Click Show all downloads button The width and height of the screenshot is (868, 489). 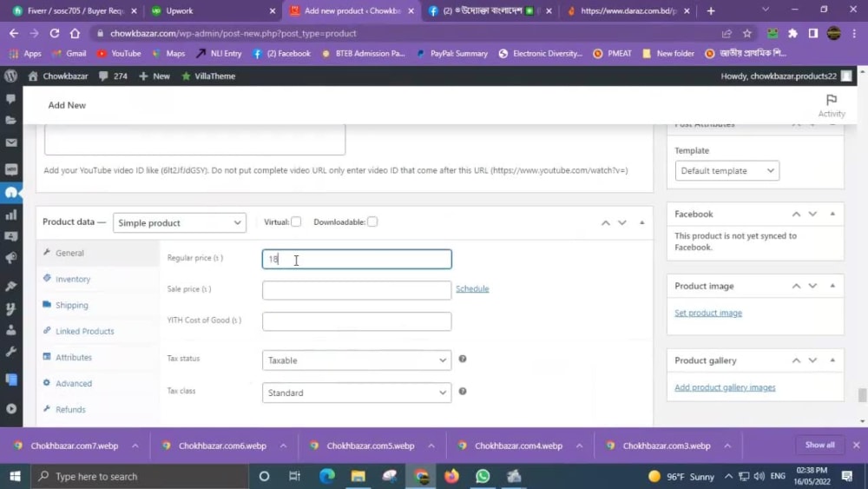[x=819, y=446]
